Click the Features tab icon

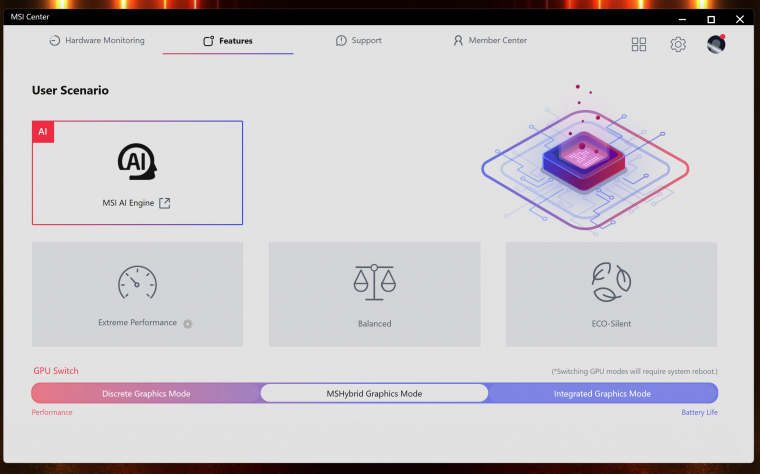(x=208, y=41)
